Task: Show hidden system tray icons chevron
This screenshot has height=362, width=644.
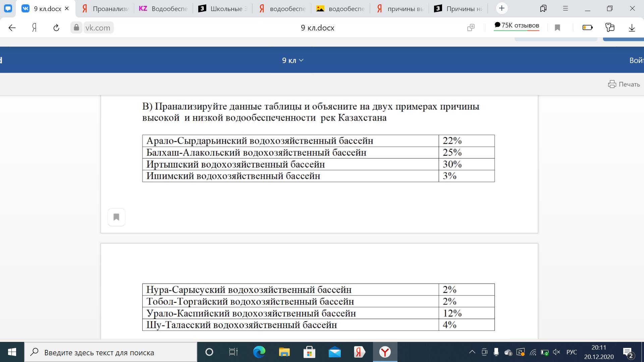Action: tap(472, 352)
